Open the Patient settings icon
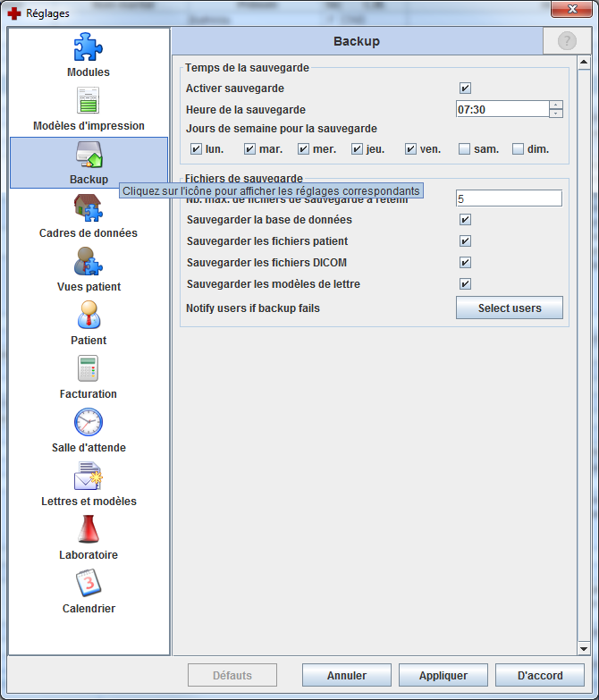 89,316
